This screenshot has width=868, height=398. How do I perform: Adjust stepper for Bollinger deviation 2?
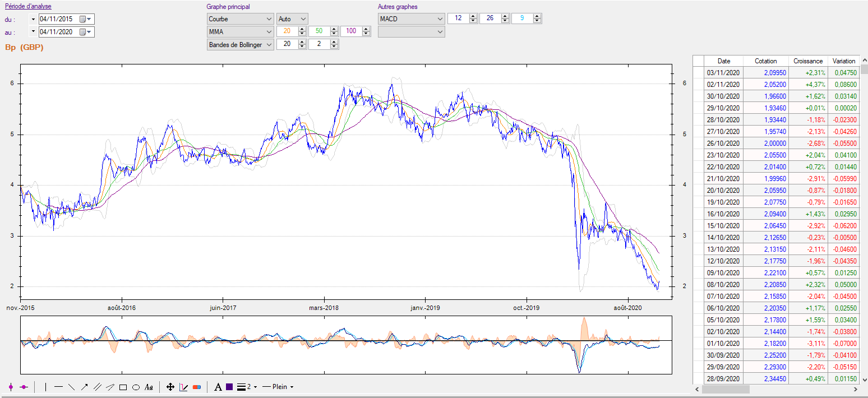coord(334,44)
